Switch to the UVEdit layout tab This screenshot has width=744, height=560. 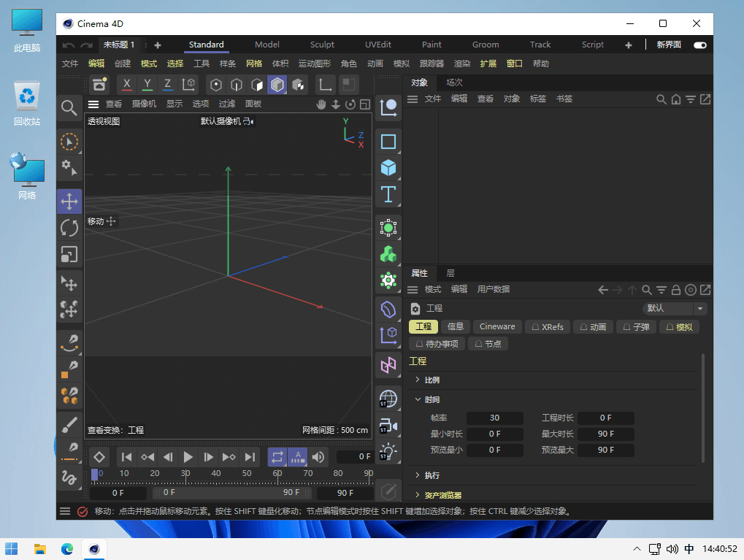pos(378,45)
